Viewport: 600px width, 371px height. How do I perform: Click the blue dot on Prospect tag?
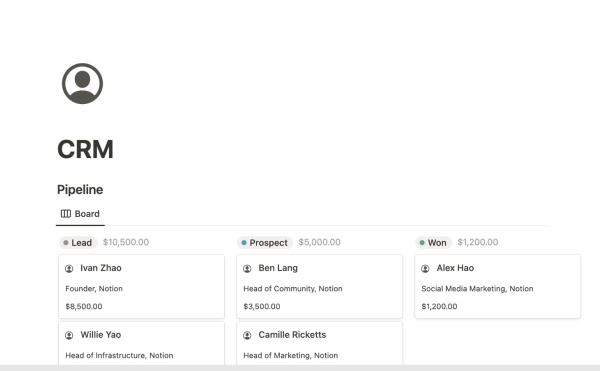point(244,242)
